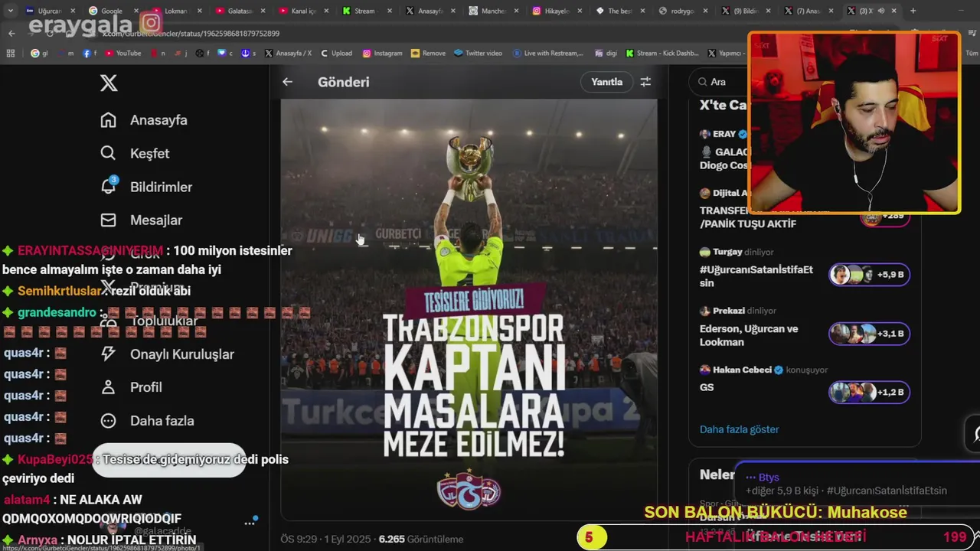The height and width of the screenshot is (551, 980).
Task: Click the browser back arrow
Action: click(11, 34)
